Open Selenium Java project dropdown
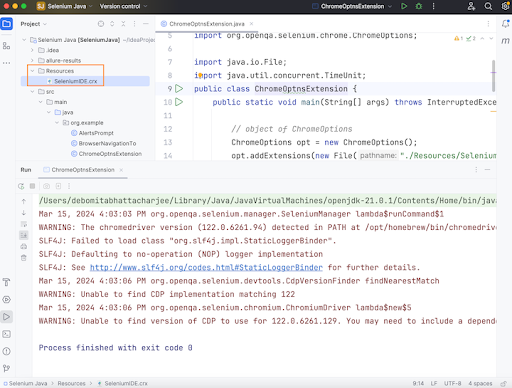 tap(64, 6)
